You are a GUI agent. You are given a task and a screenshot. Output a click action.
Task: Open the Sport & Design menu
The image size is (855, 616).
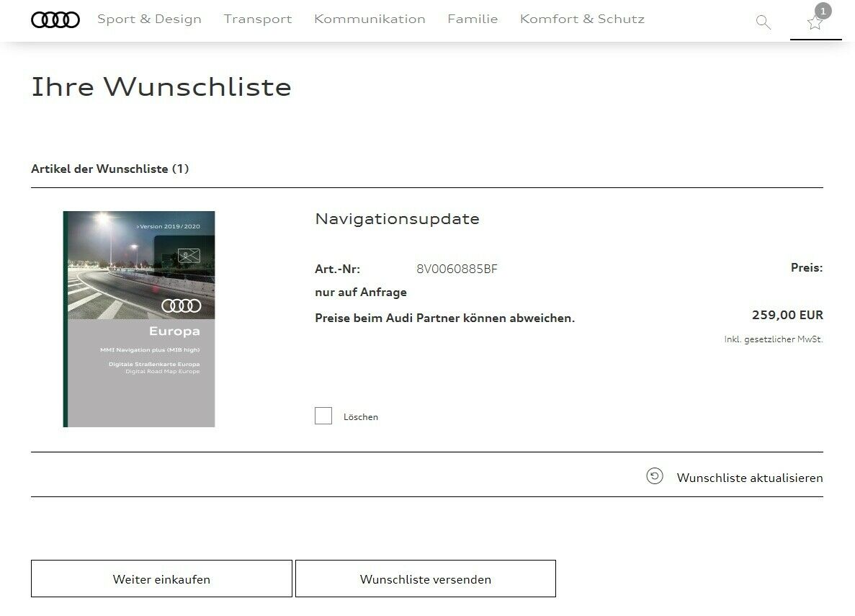(x=149, y=19)
